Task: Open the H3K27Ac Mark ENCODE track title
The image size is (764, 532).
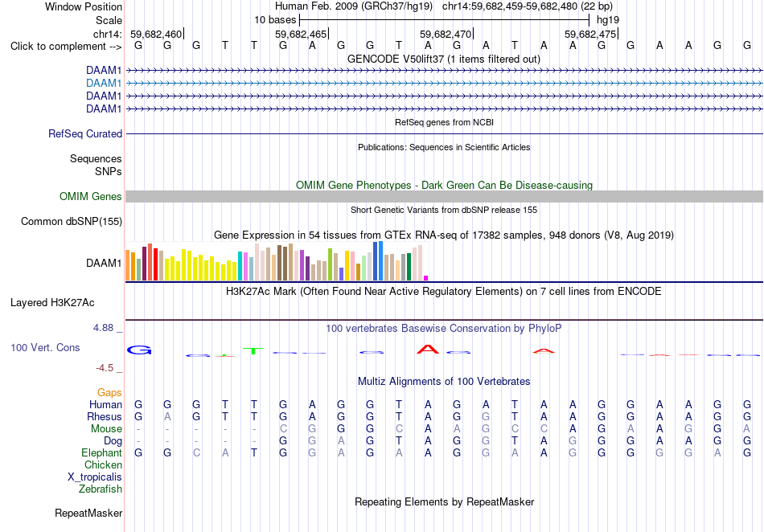Action: pos(444,292)
